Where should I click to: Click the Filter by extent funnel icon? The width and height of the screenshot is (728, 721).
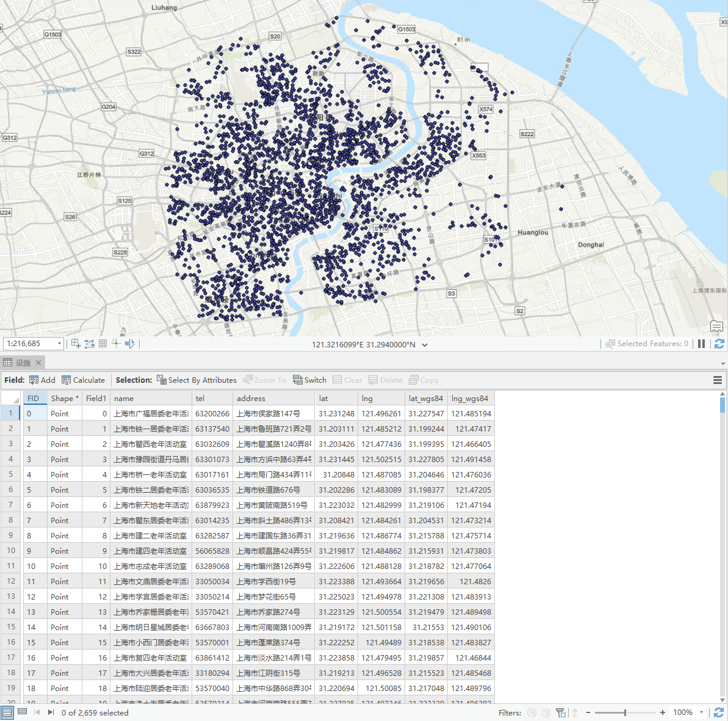(560, 712)
